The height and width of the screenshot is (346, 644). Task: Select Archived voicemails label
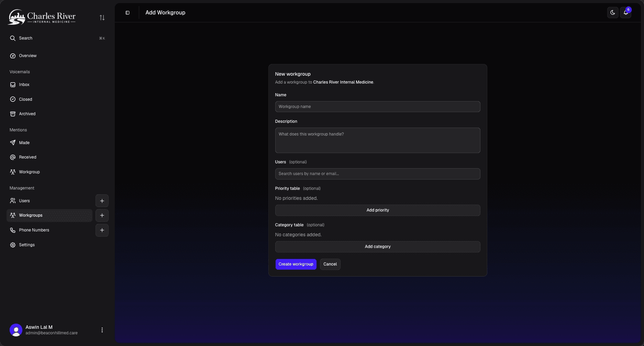point(27,114)
